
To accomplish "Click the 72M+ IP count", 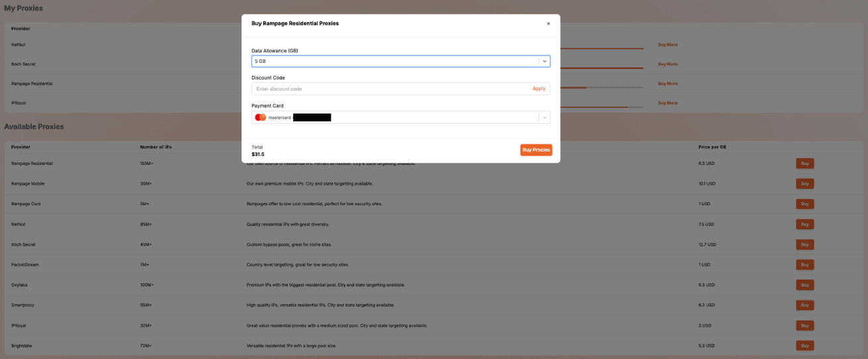I will [146, 346].
